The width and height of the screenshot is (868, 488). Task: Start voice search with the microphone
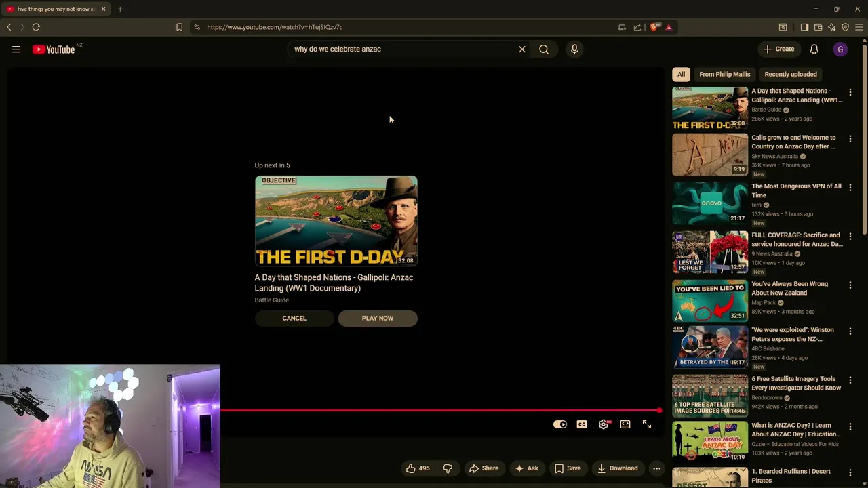tap(574, 49)
